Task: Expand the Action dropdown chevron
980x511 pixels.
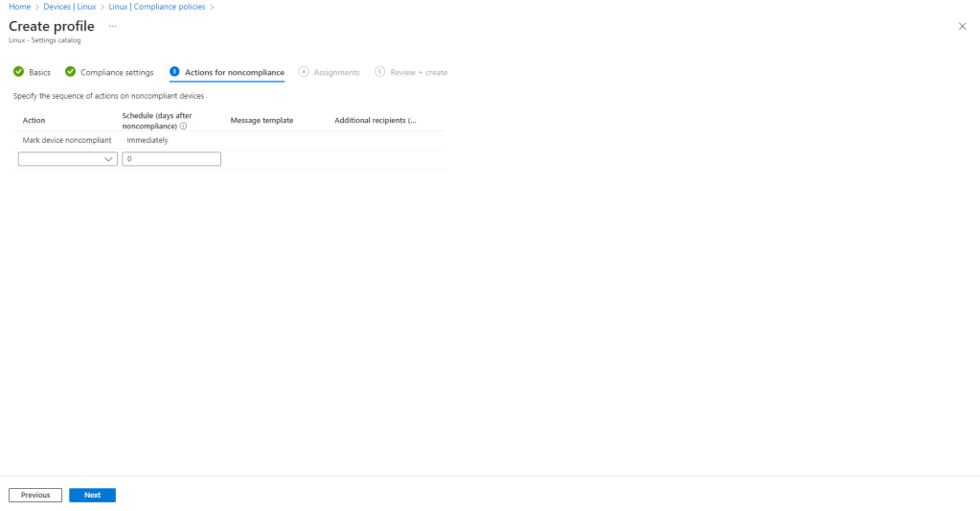Action: (x=109, y=160)
